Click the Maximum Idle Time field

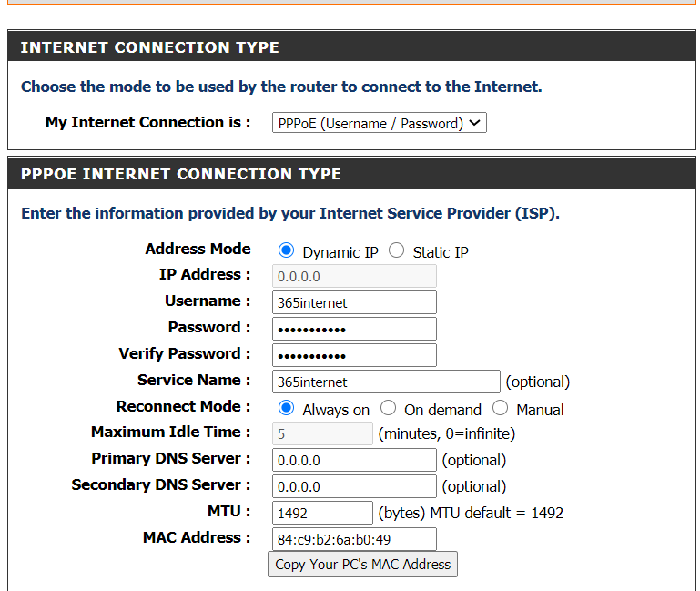click(322, 434)
